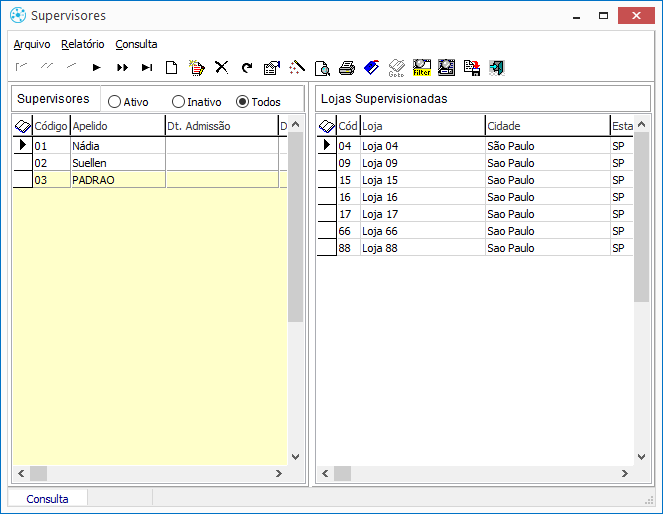Click the Loja 17 cell
The width and height of the screenshot is (663, 514).
[422, 214]
